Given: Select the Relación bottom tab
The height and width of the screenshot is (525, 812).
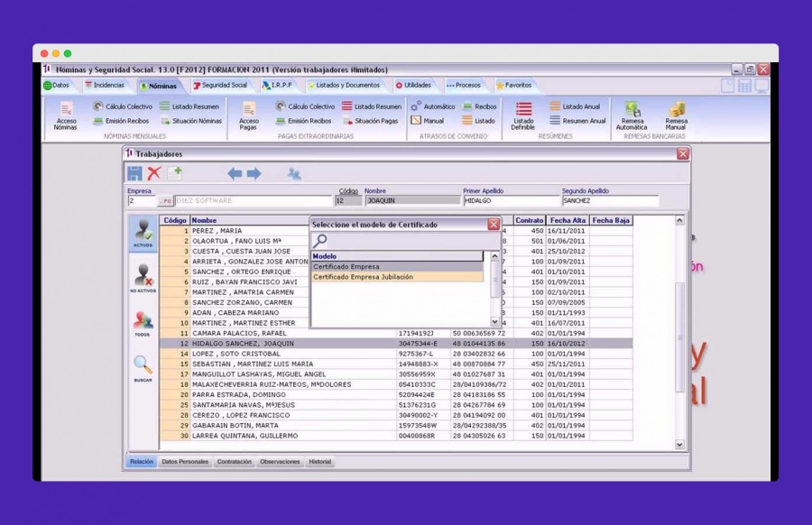Looking at the screenshot, I should pyautogui.click(x=142, y=462).
